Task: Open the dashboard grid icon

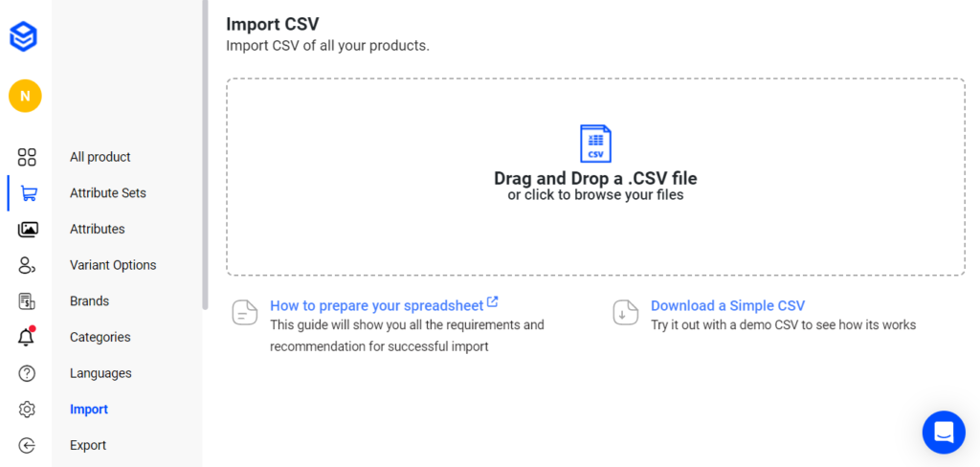Action: [27, 157]
